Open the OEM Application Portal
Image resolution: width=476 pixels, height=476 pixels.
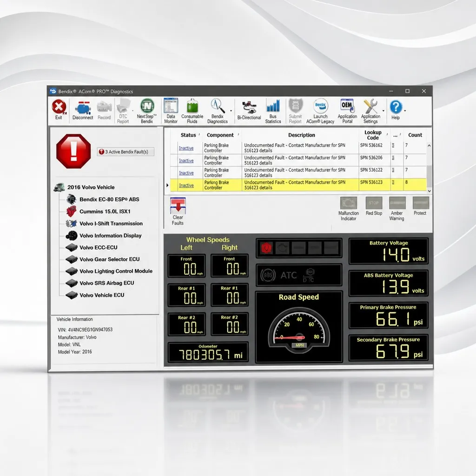click(347, 111)
